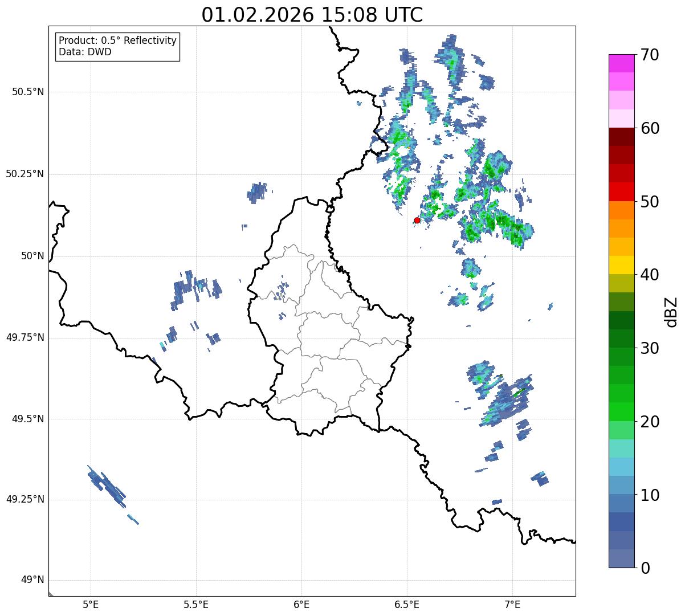685x616 pixels.
Task: Click the red station marker dot
Action: tap(417, 220)
